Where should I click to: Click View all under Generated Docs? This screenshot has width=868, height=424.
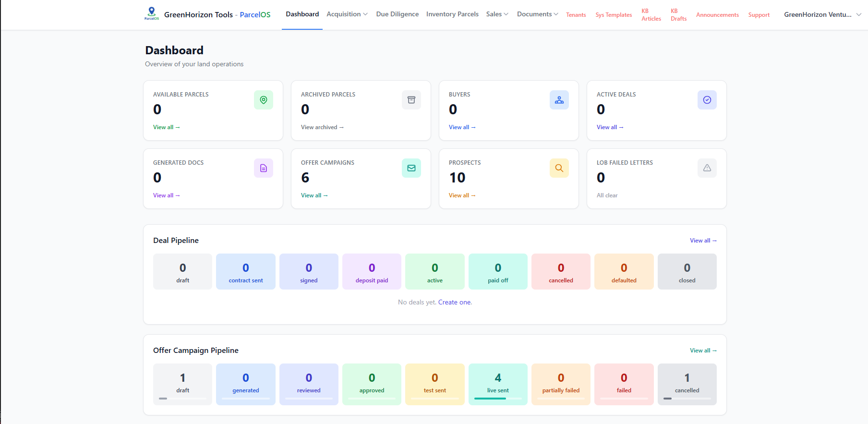(x=166, y=195)
